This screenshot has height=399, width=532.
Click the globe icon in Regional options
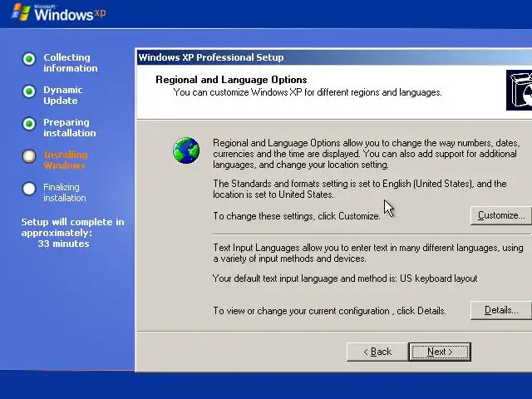point(186,150)
